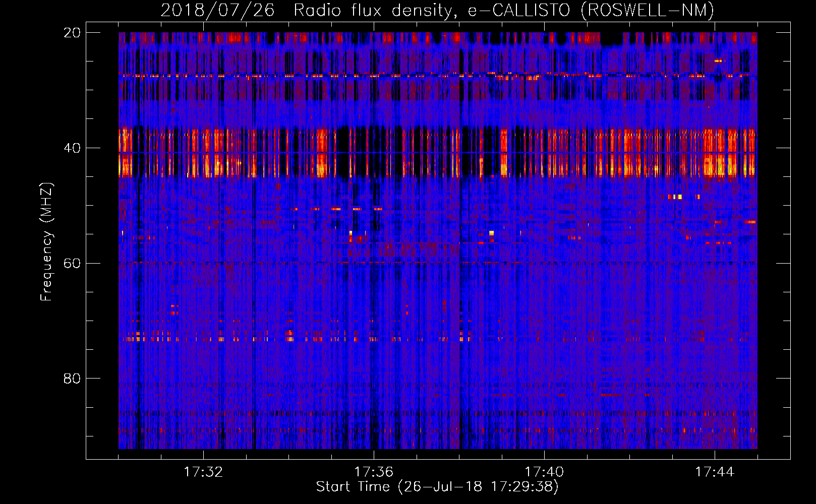
Task: Click the '17:40' time tick label
Action: tap(544, 472)
